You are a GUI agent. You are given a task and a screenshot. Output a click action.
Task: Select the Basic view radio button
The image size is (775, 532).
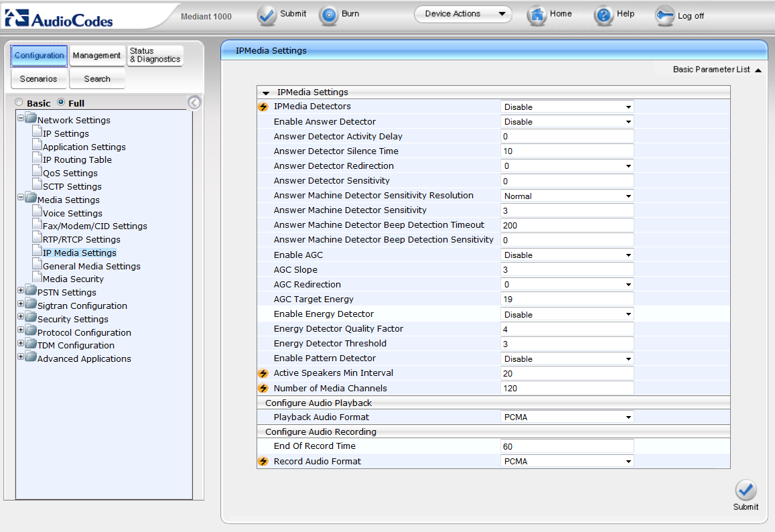19,103
